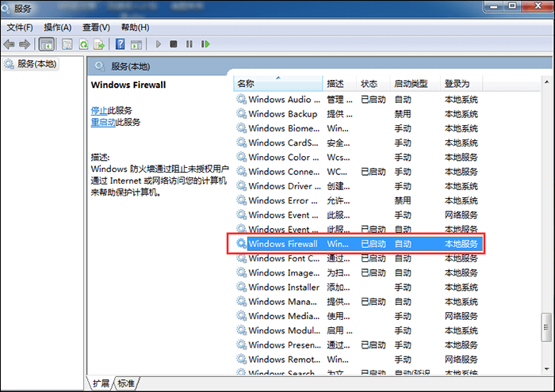Click the Services icon in title bar
Screen dimensions: 555x392
pyautogui.click(x=6, y=7)
